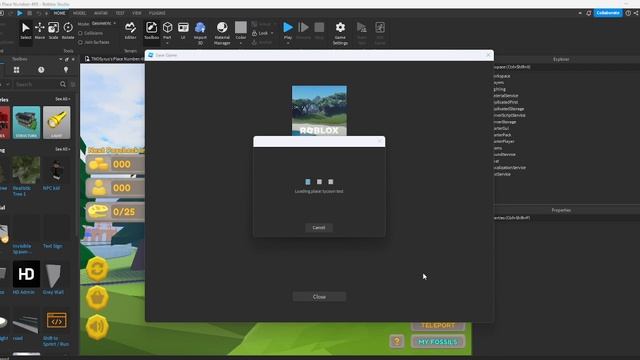
Task: Click the Explorer filter workspace field
Action: point(567,67)
